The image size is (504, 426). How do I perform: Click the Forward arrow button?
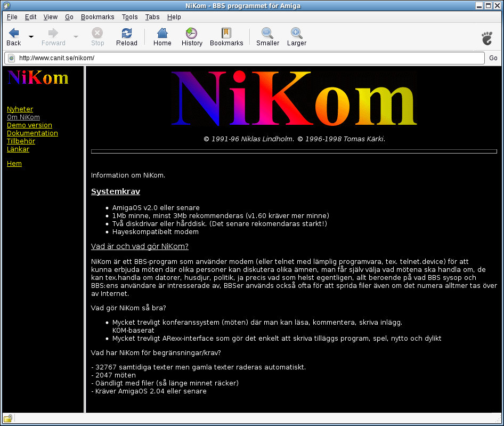[x=53, y=37]
